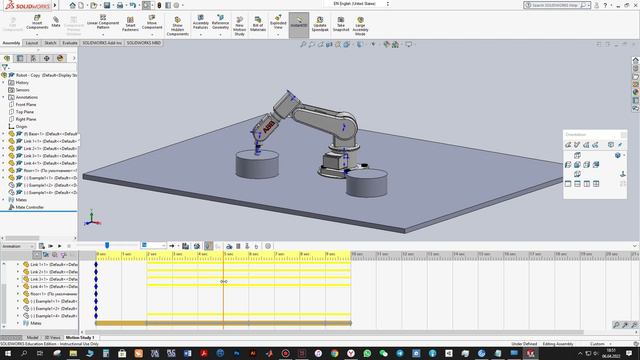Expand (f) Base<1> component in feature tree
640x360 pixels.
pos(4,134)
